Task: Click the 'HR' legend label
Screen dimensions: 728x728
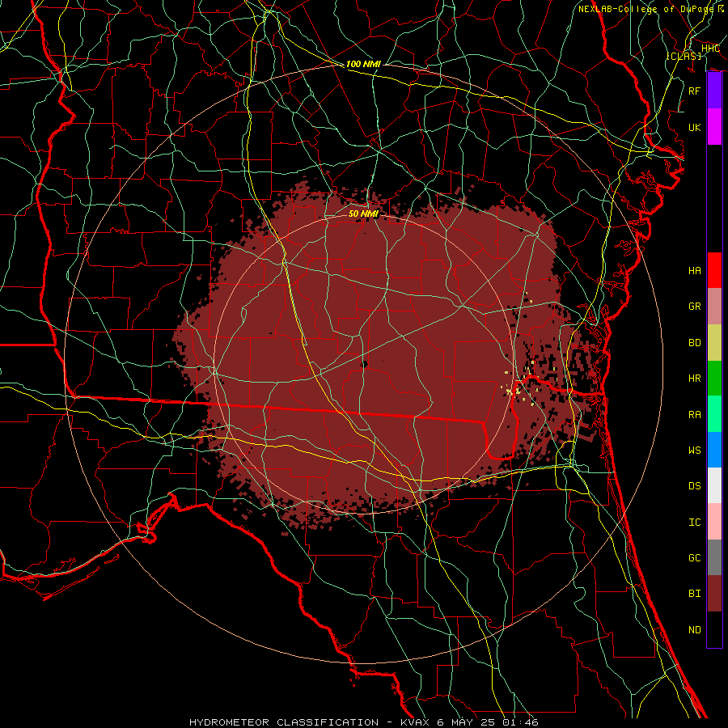Action: [695, 379]
